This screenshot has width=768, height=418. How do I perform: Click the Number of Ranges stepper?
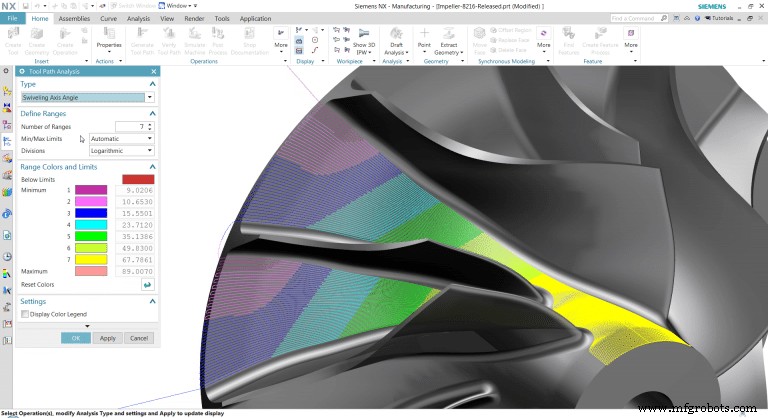click(x=150, y=126)
